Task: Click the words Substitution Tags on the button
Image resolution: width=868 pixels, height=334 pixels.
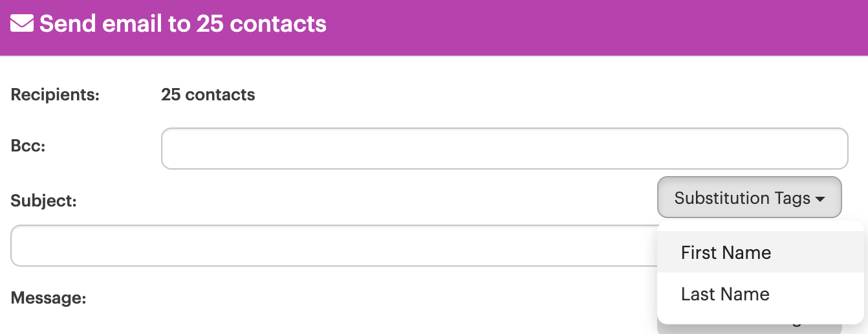Action: 743,198
